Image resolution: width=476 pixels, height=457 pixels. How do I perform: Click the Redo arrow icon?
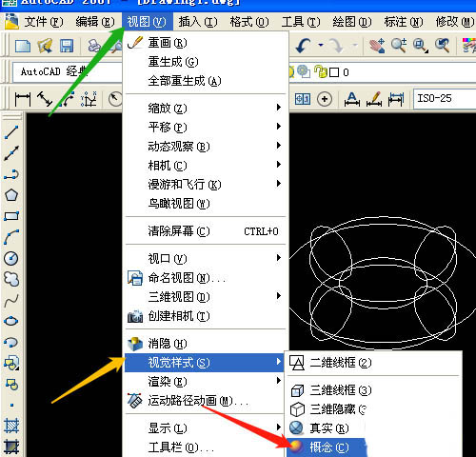pyautogui.click(x=336, y=46)
